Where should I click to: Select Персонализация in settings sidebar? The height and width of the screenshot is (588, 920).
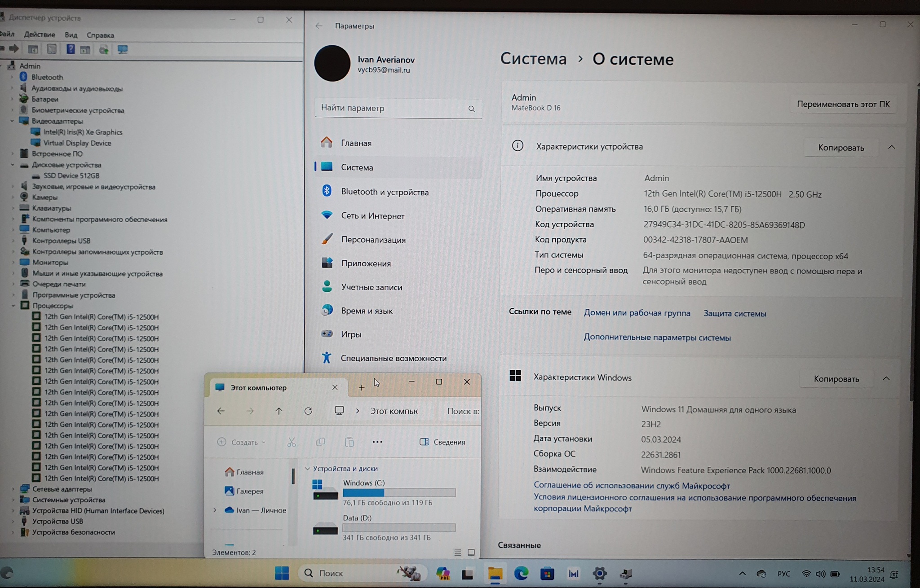pos(373,240)
